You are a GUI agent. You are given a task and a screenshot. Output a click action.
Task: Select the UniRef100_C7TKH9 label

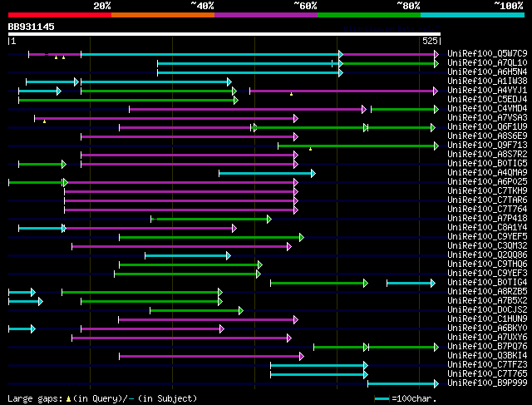tap(487, 191)
